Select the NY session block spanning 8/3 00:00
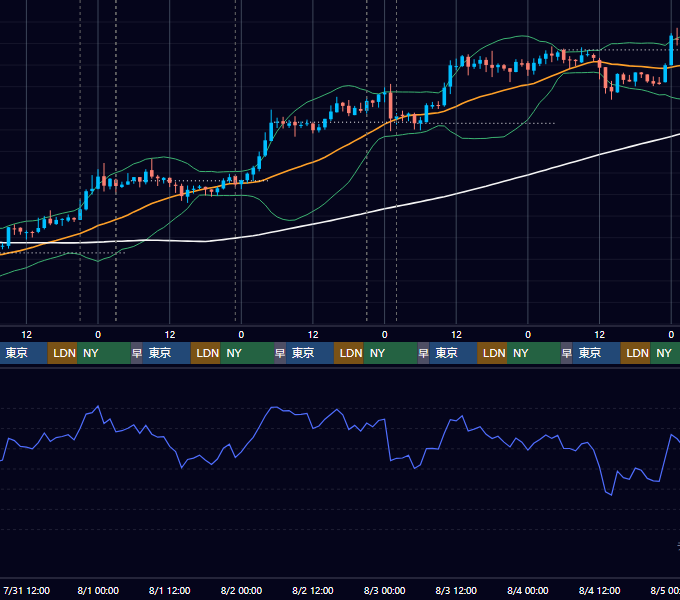 point(390,353)
